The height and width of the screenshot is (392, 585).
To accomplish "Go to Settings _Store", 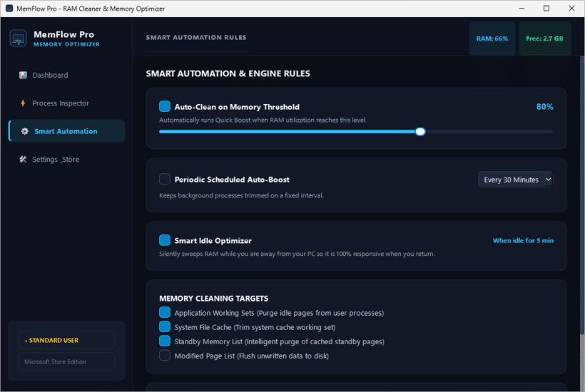I will tap(66, 160).
